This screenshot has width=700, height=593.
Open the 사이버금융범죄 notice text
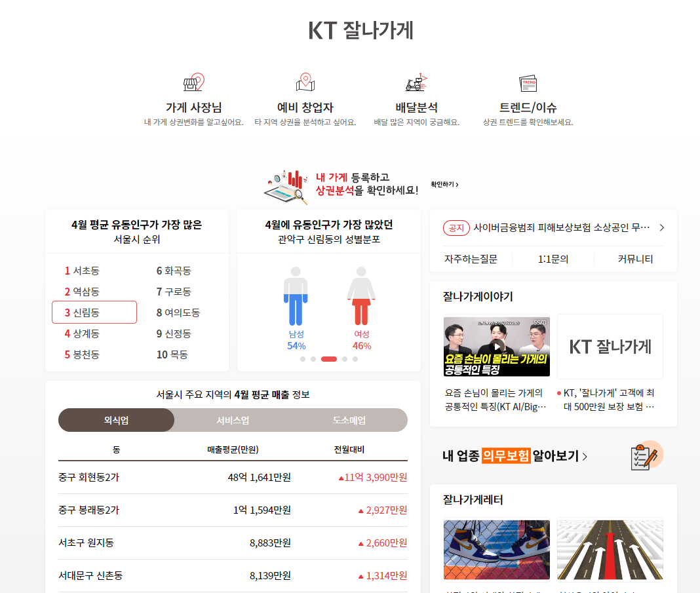pyautogui.click(x=561, y=227)
